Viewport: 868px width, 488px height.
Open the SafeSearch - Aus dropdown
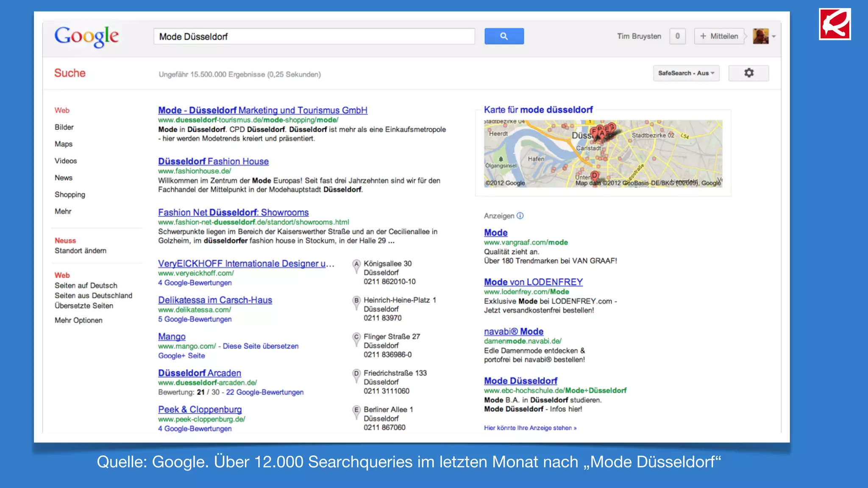tap(686, 73)
